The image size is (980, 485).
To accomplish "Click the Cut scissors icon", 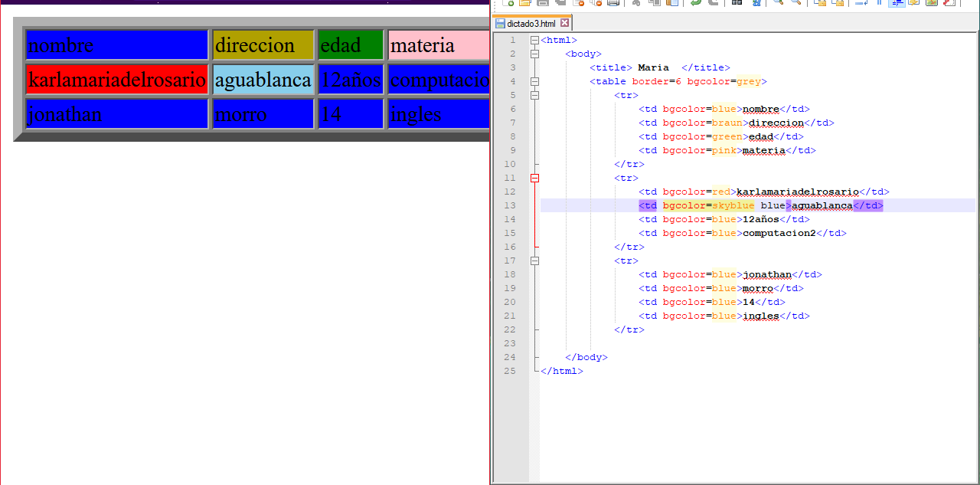I will (x=635, y=3).
